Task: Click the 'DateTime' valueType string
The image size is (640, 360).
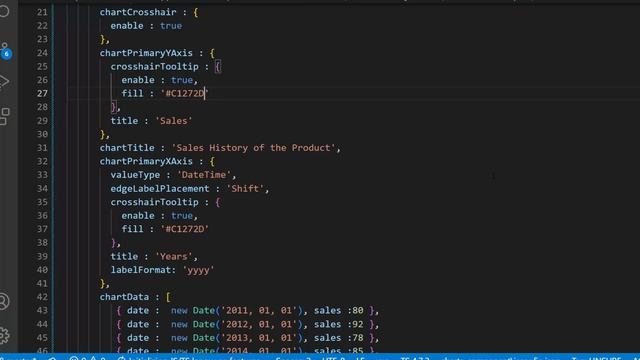Action: coord(204,175)
